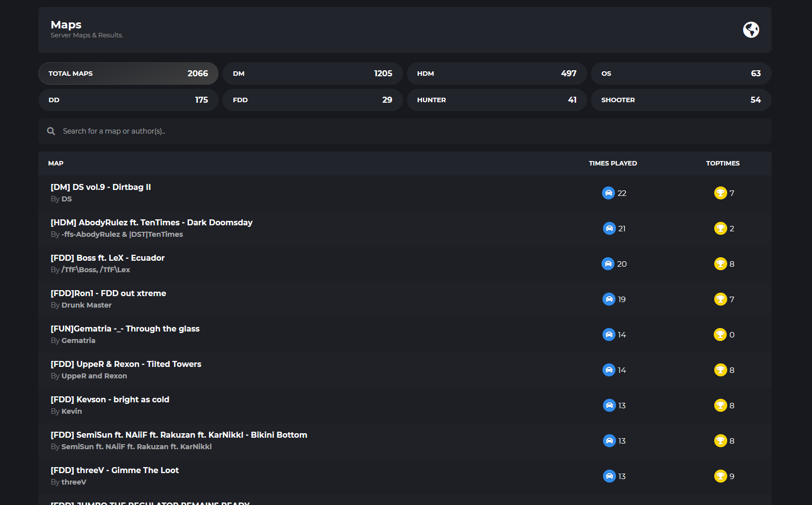The width and height of the screenshot is (812, 505).
Task: Filter maps by HDM category
Action: pyautogui.click(x=497, y=73)
